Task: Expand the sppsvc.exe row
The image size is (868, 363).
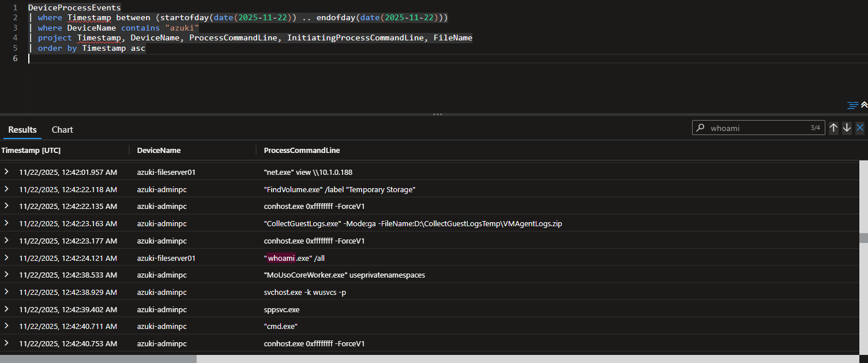Action: click(x=7, y=309)
